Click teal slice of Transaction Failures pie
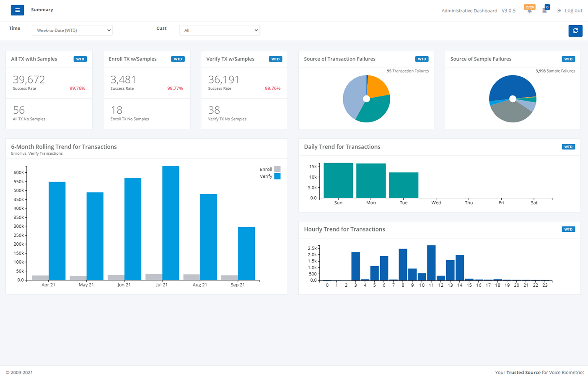 coord(375,110)
